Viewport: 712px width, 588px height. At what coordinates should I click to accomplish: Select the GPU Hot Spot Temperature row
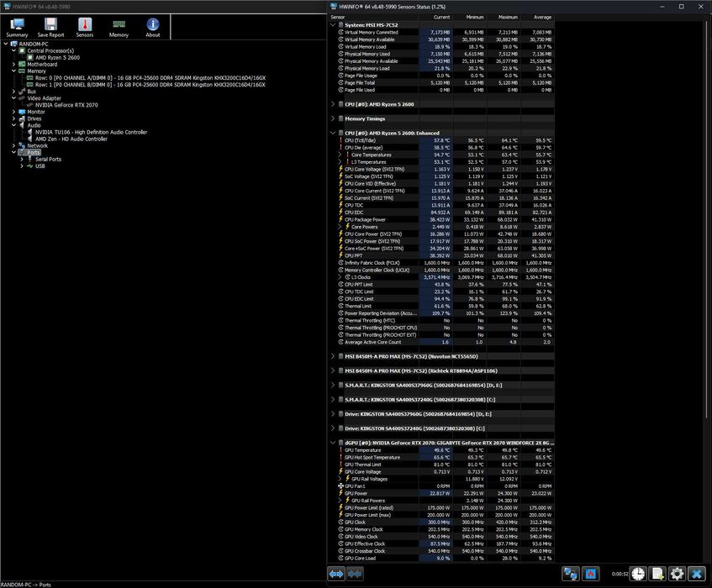click(446, 457)
